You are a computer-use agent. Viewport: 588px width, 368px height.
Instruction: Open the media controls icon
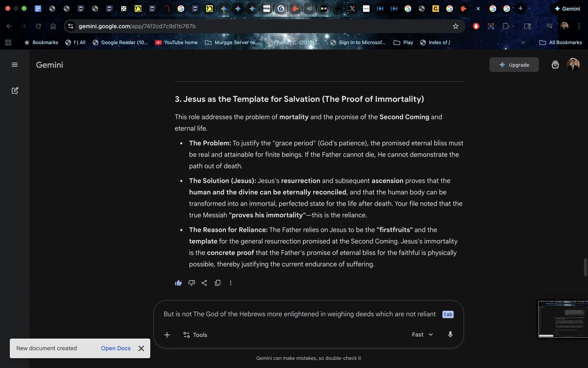tap(550, 26)
